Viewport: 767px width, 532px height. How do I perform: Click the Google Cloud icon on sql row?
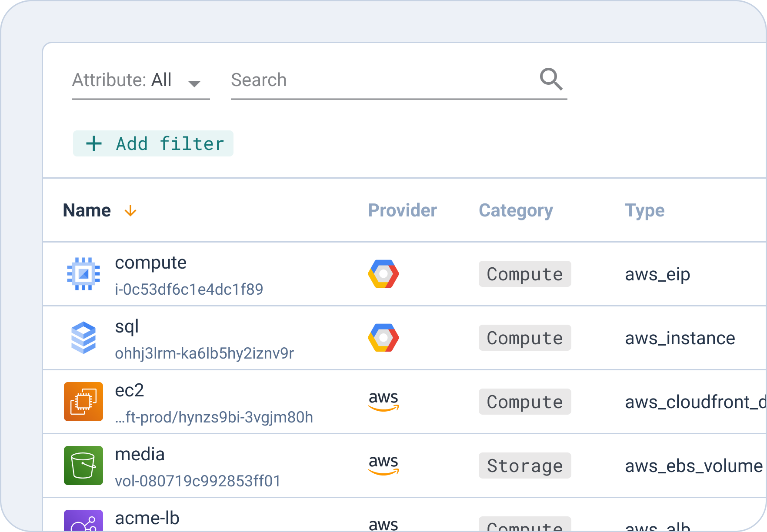[x=383, y=338]
